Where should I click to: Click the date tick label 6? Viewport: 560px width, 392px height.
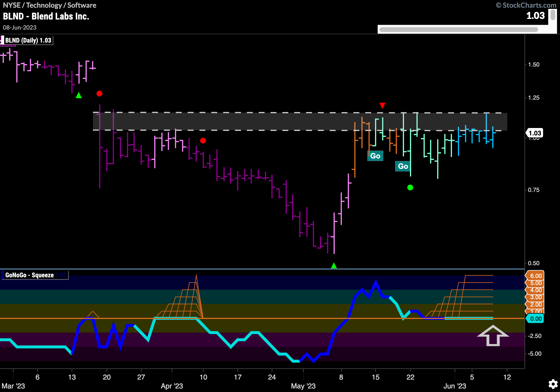tap(38, 377)
